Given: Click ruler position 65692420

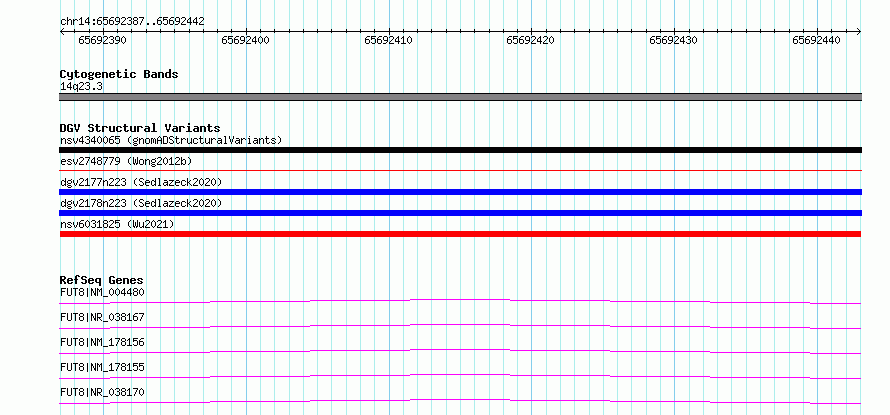Looking at the screenshot, I should tap(531, 40).
